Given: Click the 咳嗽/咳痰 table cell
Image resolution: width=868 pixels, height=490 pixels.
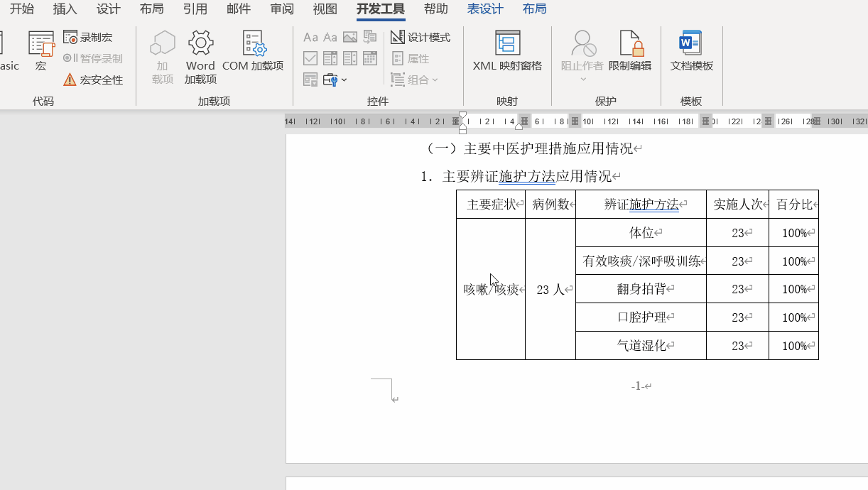Looking at the screenshot, I should [491, 289].
